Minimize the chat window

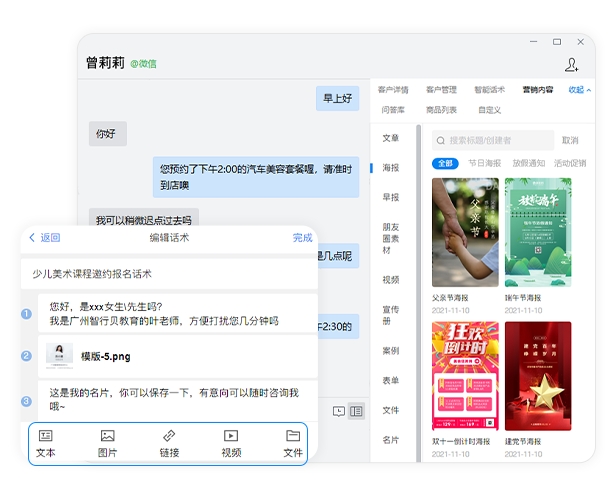534,42
